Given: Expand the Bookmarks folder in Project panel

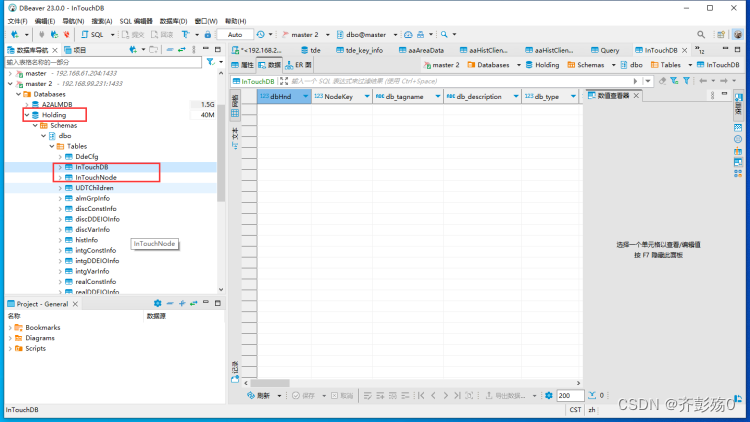Looking at the screenshot, I should click(10, 328).
